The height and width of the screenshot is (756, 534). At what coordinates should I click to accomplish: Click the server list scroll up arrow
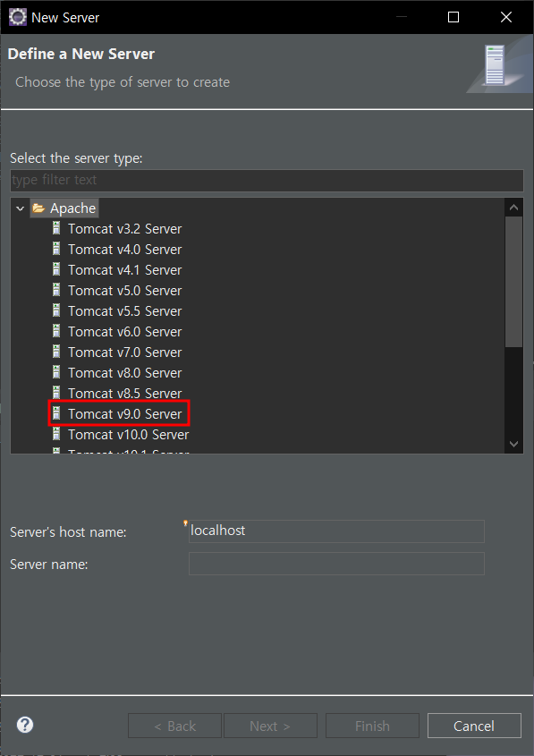[x=513, y=208]
